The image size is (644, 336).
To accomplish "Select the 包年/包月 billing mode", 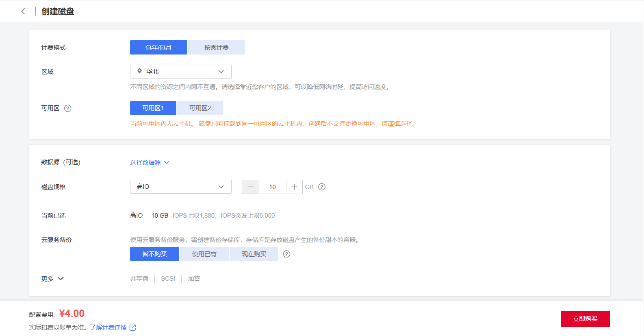I will tap(158, 48).
